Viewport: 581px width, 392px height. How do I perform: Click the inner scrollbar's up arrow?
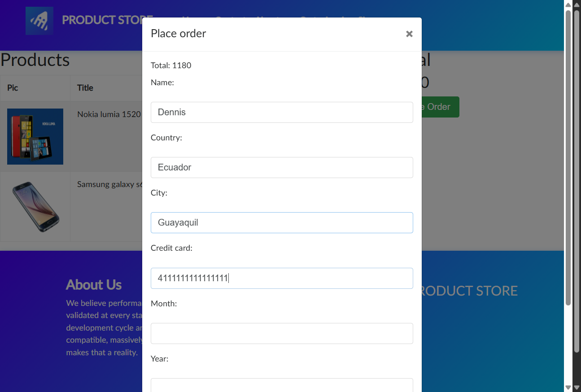pos(568,5)
